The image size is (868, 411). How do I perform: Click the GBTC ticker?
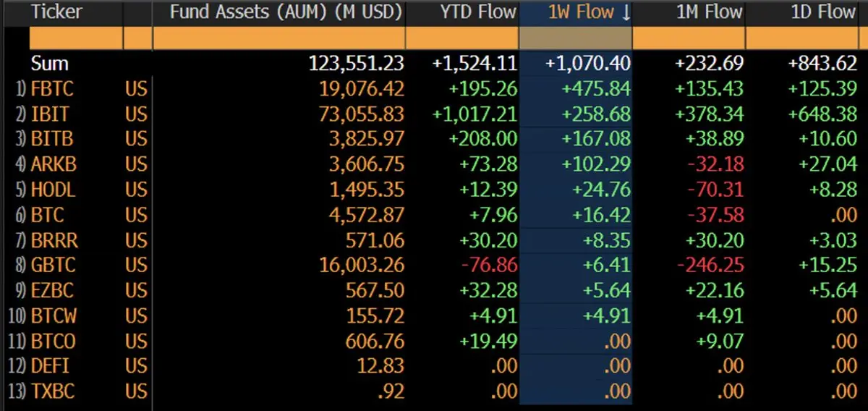click(x=53, y=266)
